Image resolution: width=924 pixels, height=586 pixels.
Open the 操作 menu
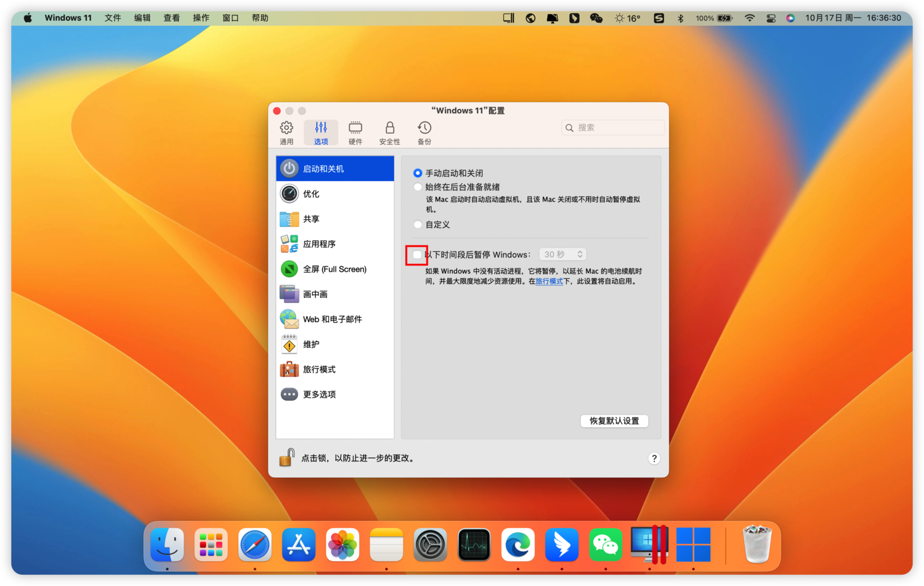click(201, 18)
